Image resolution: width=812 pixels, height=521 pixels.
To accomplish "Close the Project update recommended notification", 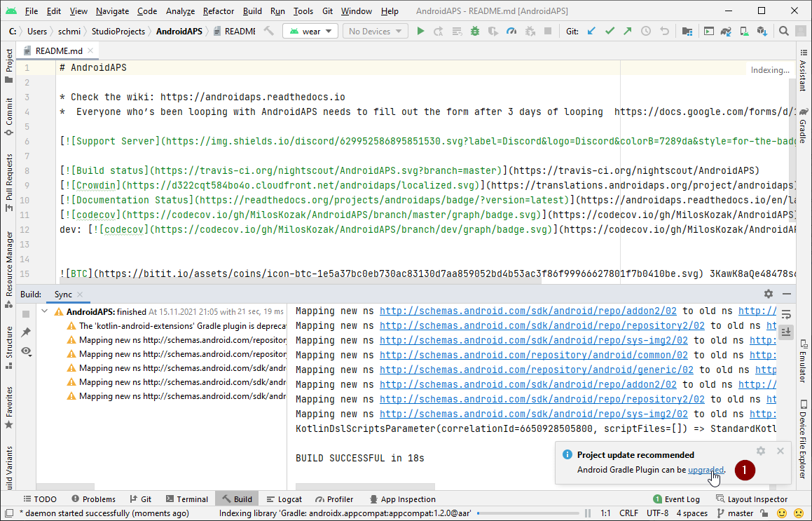I will point(780,451).
